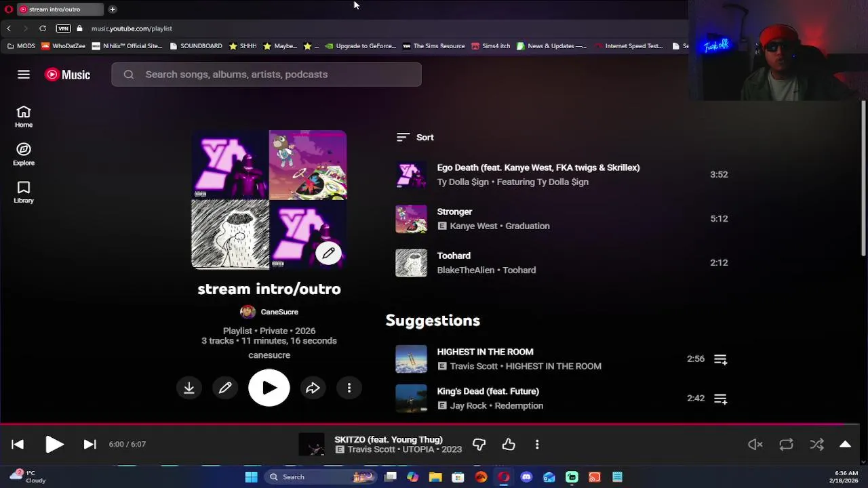This screenshot has width=868, height=488.
Task: Open the Ty Dolla $ign artist link
Action: click(465, 182)
